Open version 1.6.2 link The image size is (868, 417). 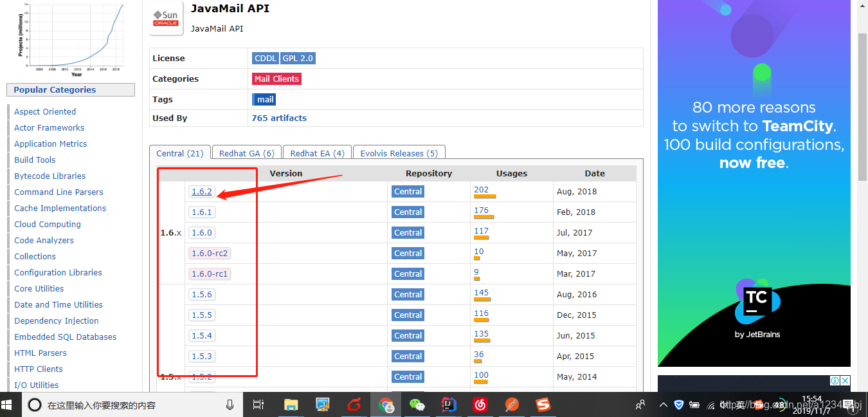click(202, 191)
